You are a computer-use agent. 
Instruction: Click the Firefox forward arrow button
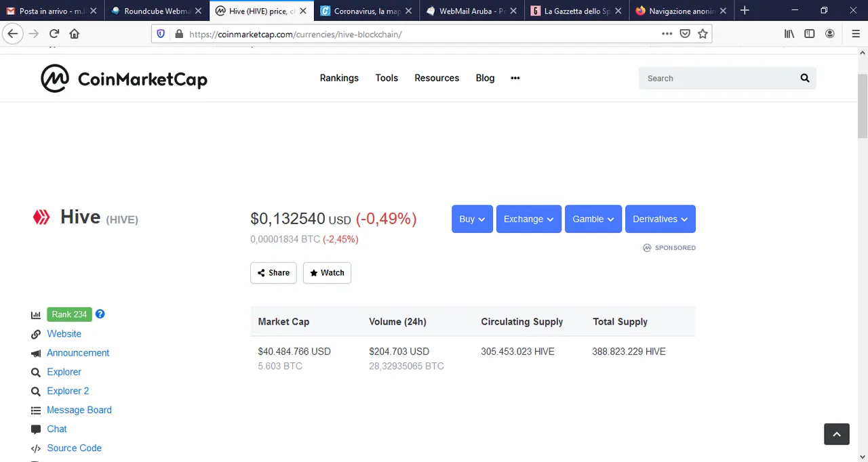[34, 34]
